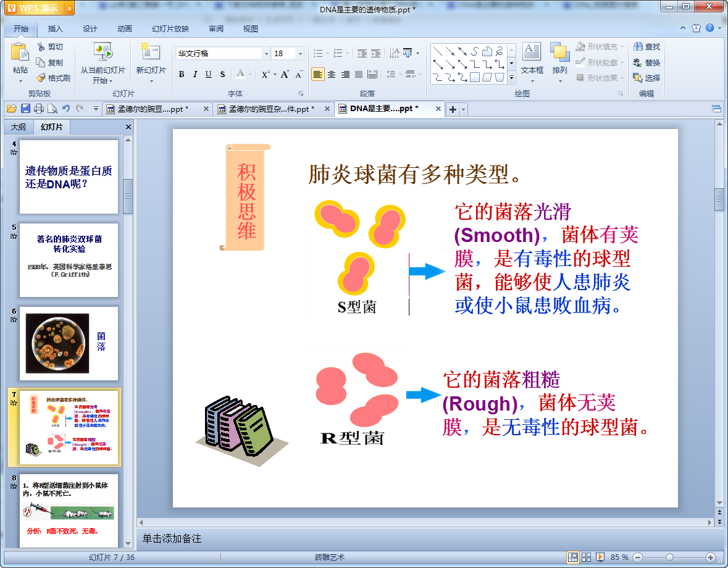Close the slide thumbnail panel
Screen dimensions: 728x568
click(128, 127)
